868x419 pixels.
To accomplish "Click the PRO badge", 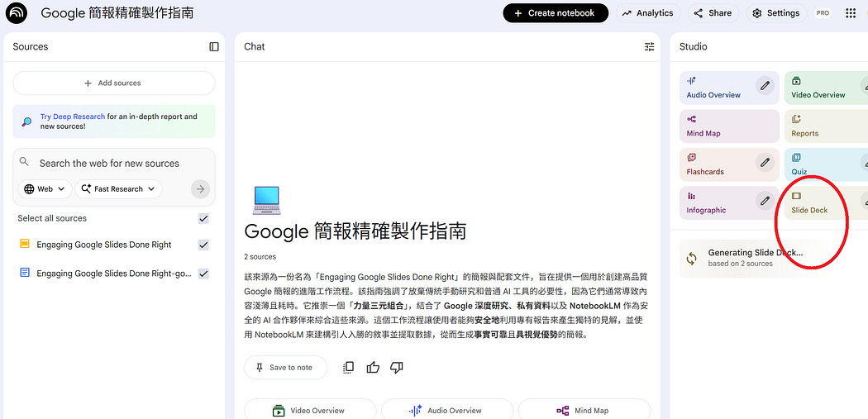I will coord(823,13).
